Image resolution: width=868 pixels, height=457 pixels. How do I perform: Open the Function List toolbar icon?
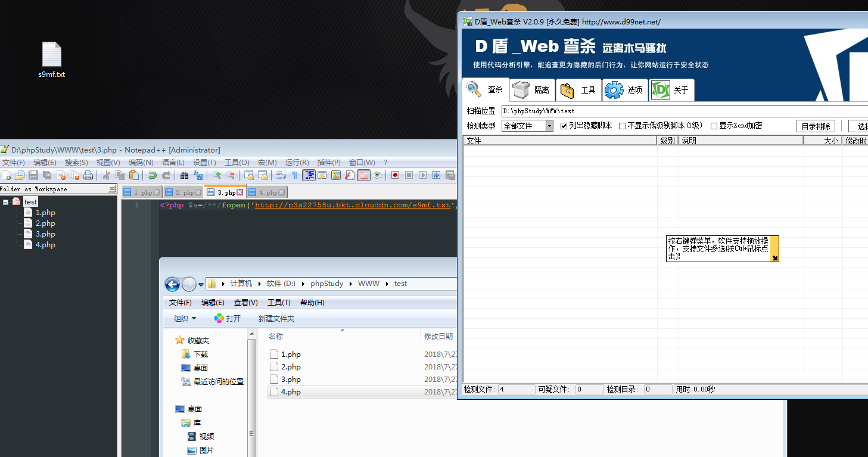[349, 175]
